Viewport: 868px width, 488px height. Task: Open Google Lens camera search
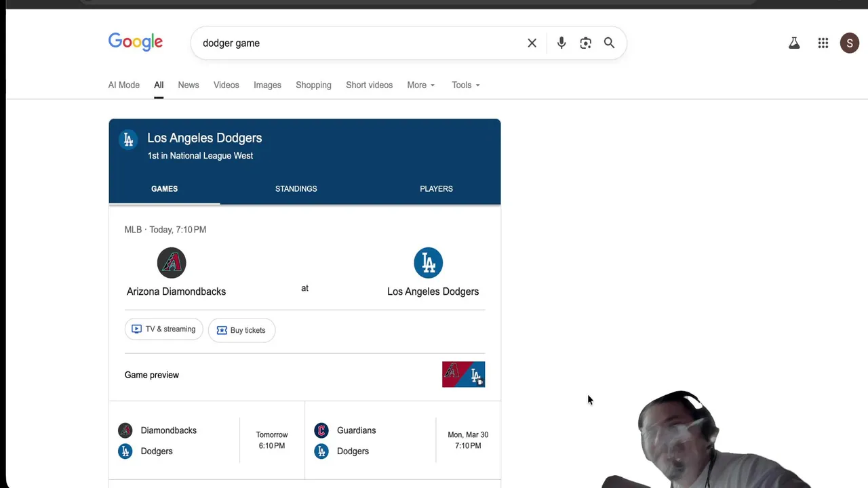click(x=586, y=43)
